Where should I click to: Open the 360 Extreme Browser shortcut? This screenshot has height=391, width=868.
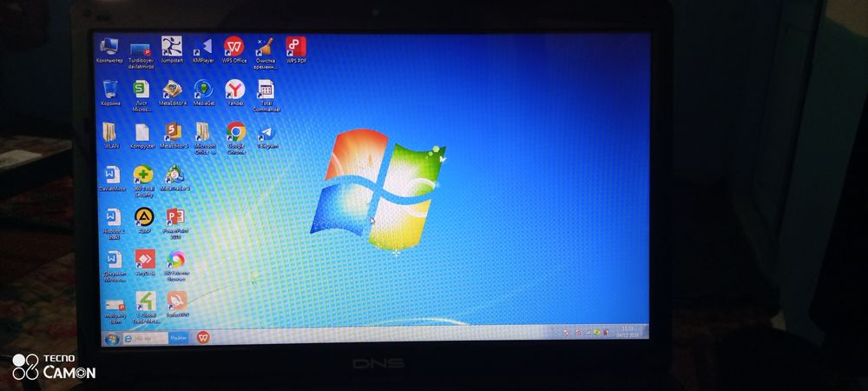coord(176,266)
